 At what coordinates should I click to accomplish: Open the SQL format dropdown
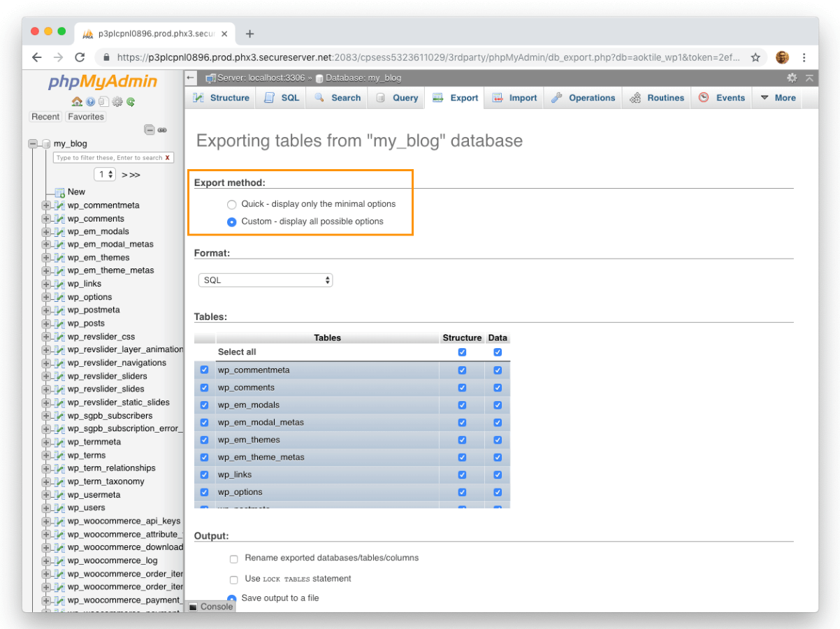point(266,280)
